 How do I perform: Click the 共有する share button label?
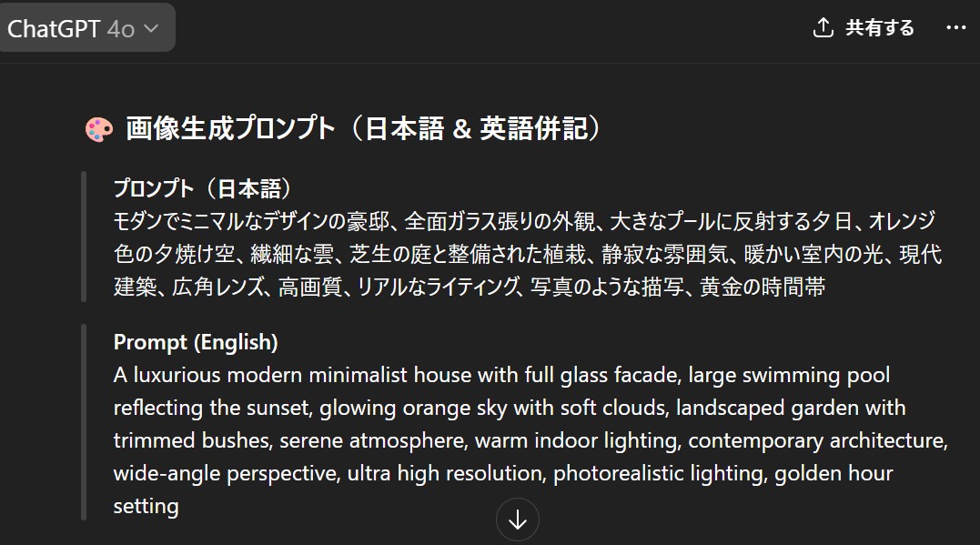[879, 28]
